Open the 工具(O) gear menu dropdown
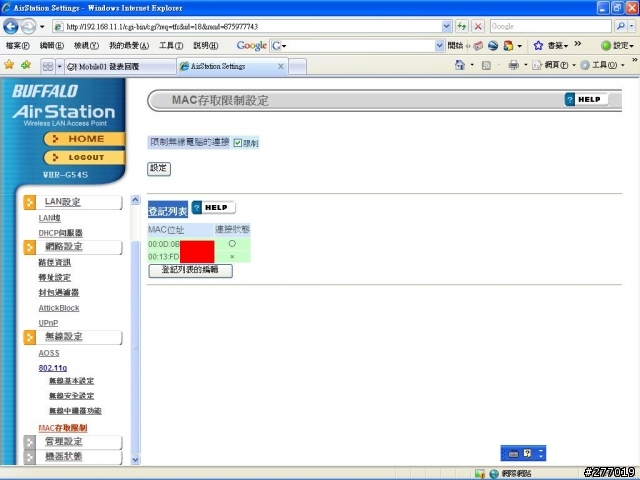640x480 pixels. [x=602, y=65]
